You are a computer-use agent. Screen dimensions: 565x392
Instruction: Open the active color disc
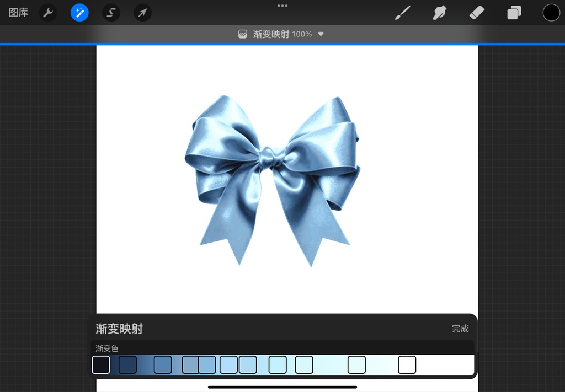tap(551, 12)
